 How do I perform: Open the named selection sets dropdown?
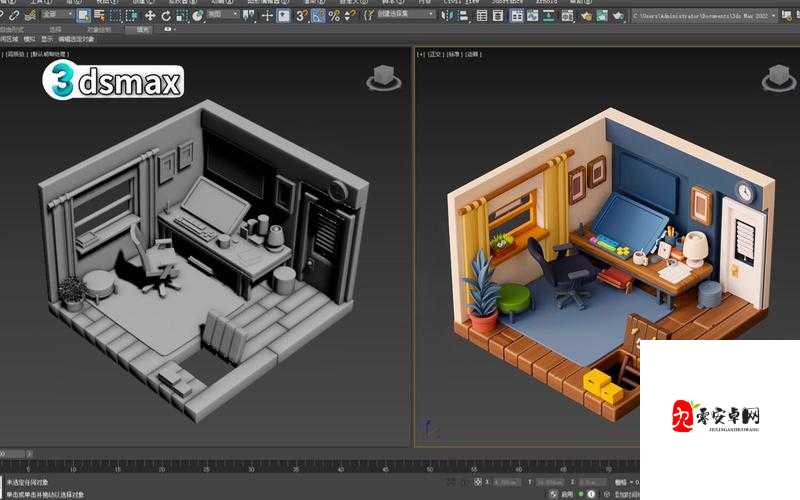pos(406,14)
